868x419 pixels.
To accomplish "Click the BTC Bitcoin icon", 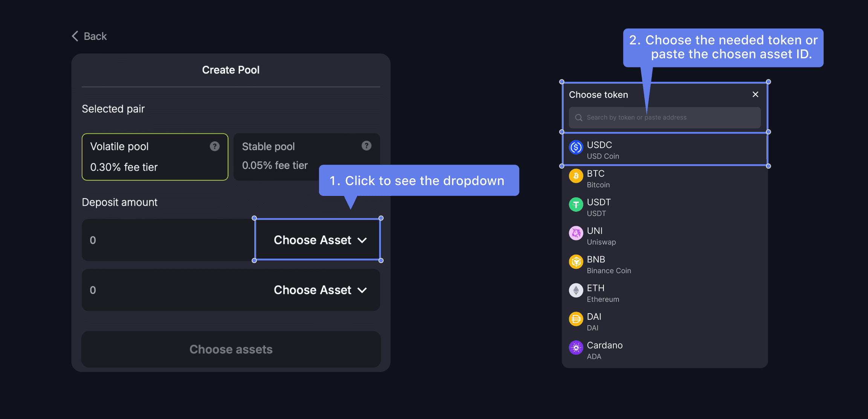I will point(576,176).
